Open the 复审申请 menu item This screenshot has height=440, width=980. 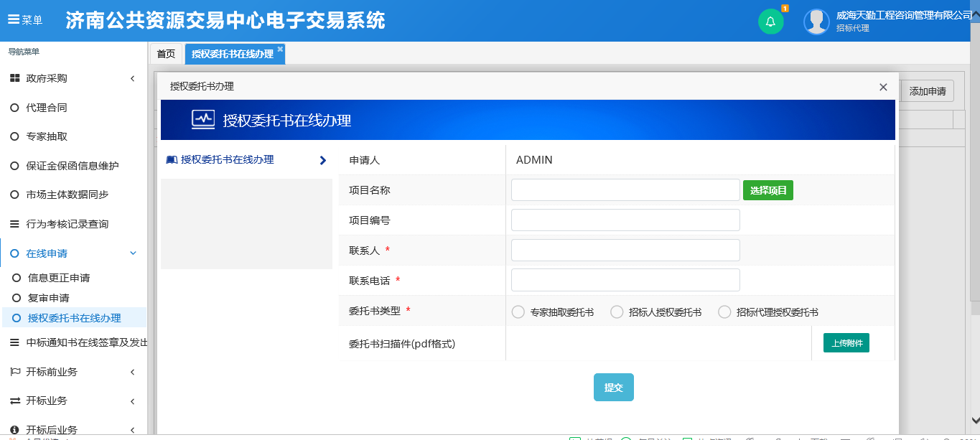pos(50,297)
